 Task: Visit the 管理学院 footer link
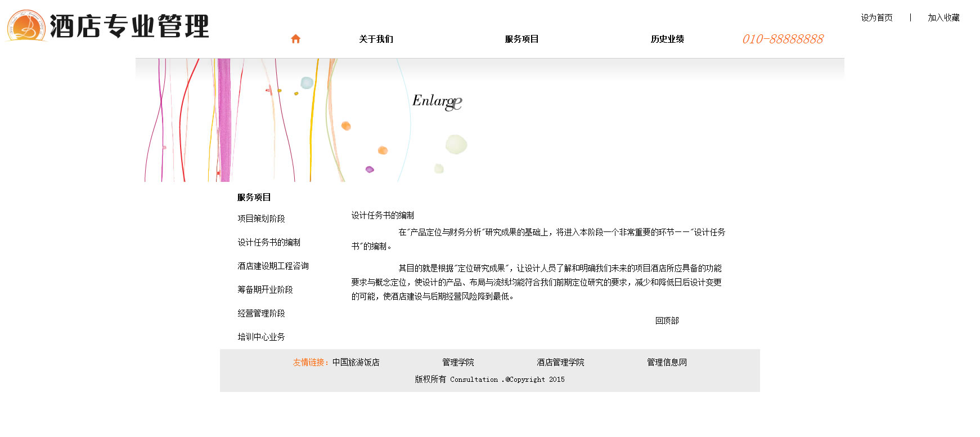point(458,362)
